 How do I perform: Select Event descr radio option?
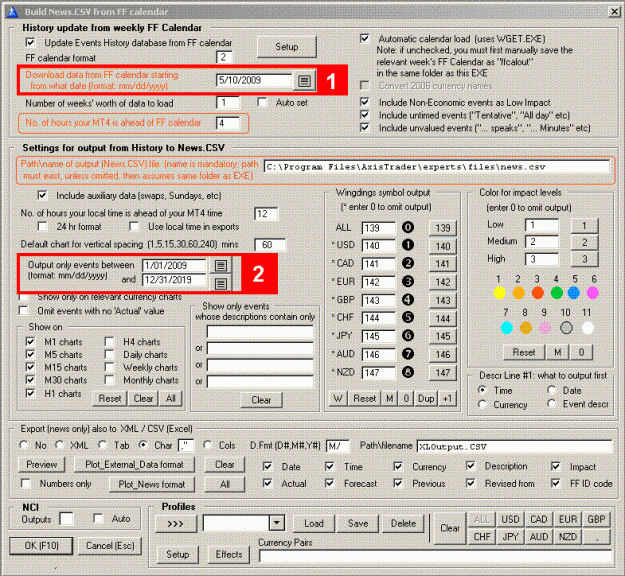[x=552, y=403]
